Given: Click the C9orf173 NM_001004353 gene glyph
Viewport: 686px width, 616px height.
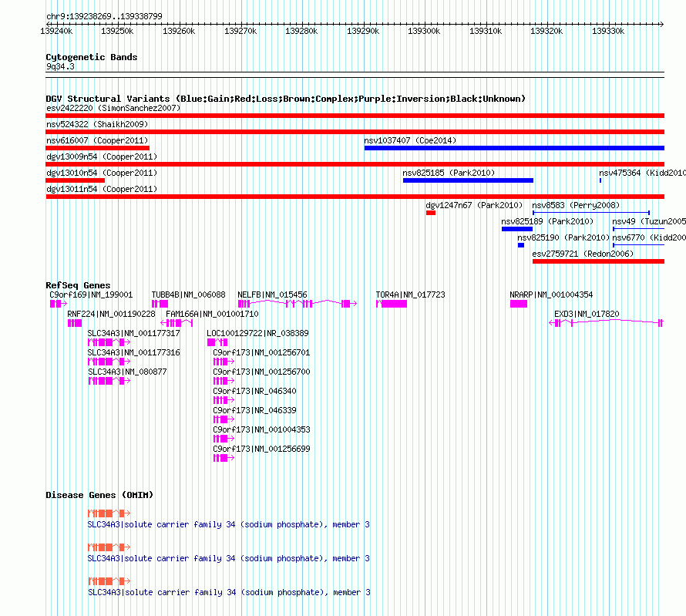Looking at the screenshot, I should click(x=224, y=439).
